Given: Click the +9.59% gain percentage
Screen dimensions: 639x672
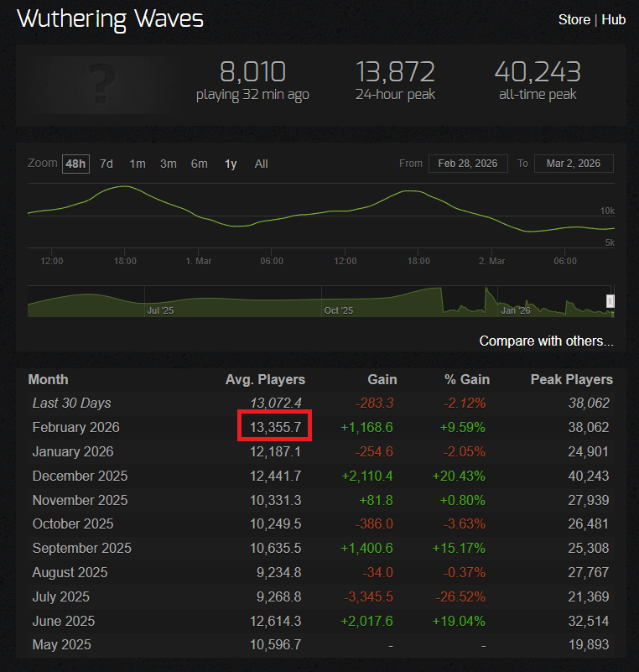Looking at the screenshot, I should (x=463, y=427).
